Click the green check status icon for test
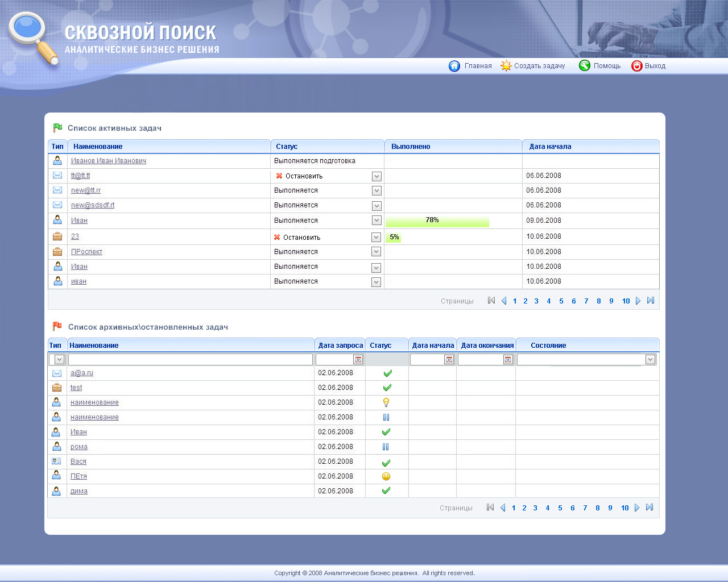Screen dimensions: 728x582 387,388
